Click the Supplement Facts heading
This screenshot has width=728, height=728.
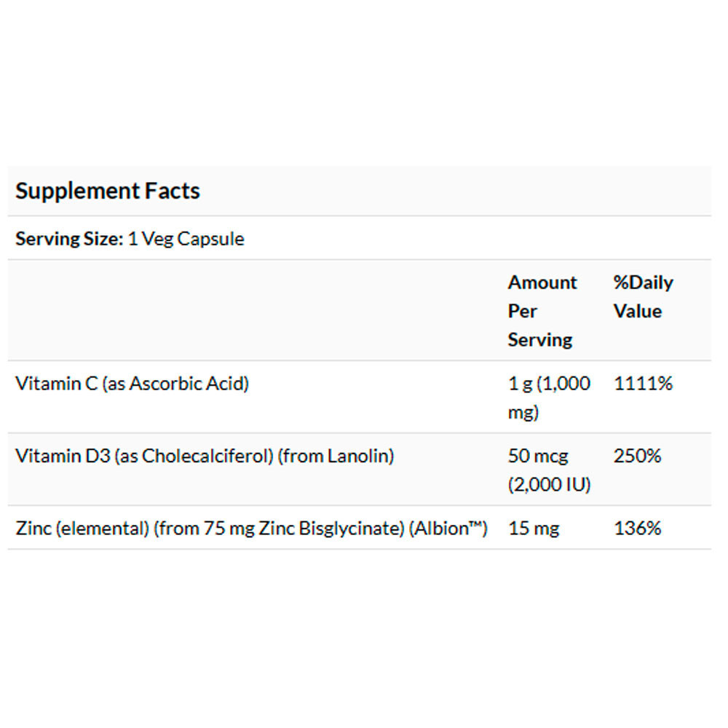[x=108, y=191]
